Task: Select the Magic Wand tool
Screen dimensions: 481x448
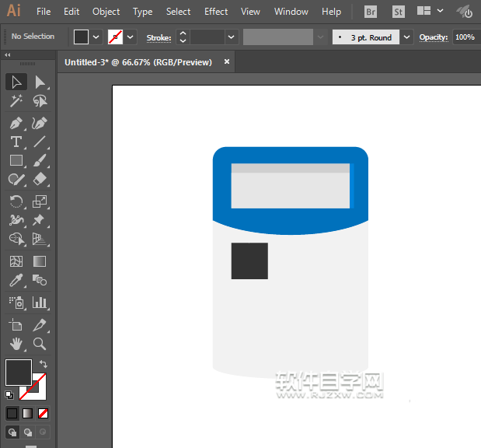Action: tap(16, 101)
